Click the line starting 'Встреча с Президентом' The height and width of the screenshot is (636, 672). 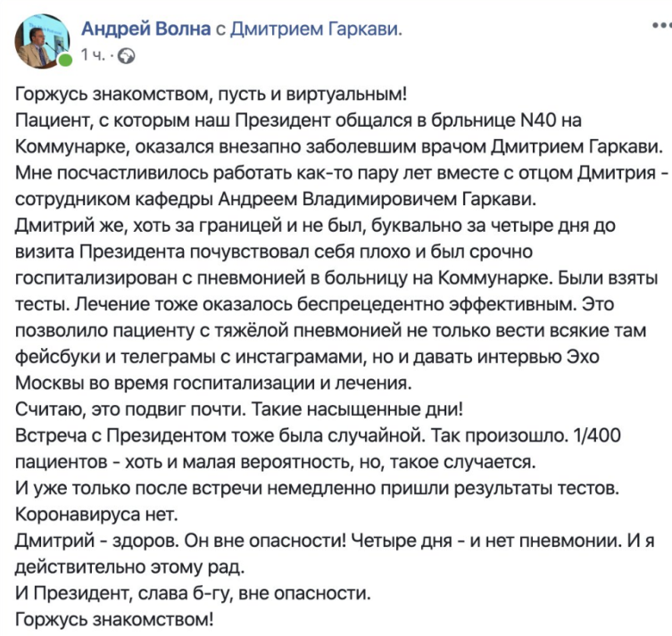pyautogui.click(x=318, y=436)
